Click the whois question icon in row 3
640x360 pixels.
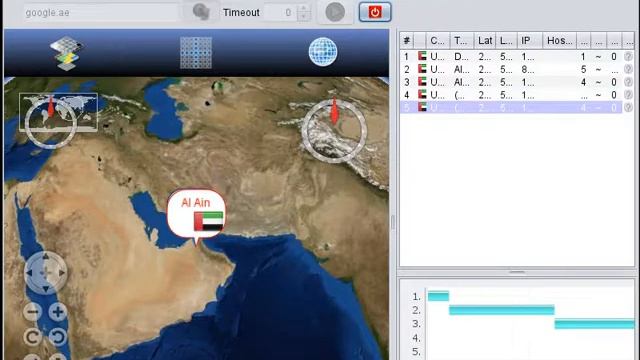coord(629,82)
